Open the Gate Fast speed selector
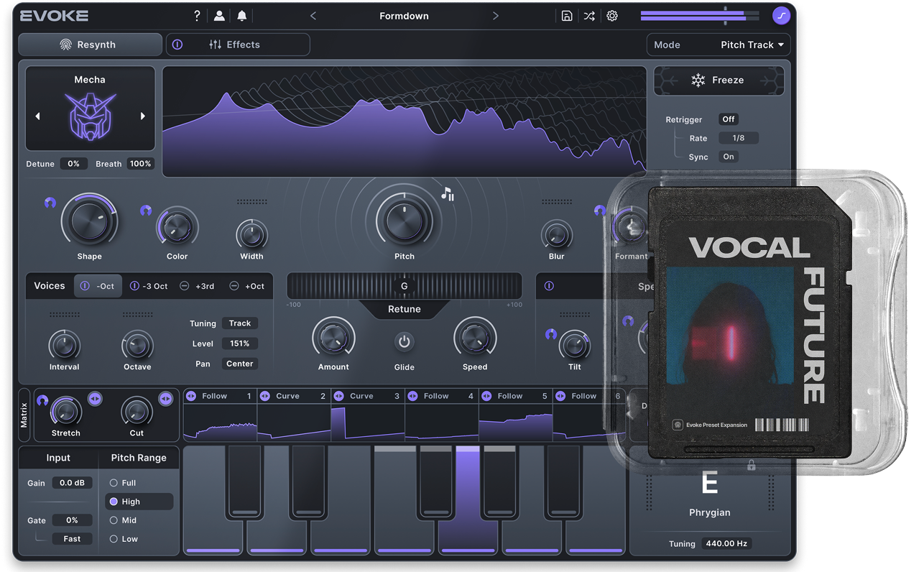Screen dimensions: 924x572 tap(72, 539)
